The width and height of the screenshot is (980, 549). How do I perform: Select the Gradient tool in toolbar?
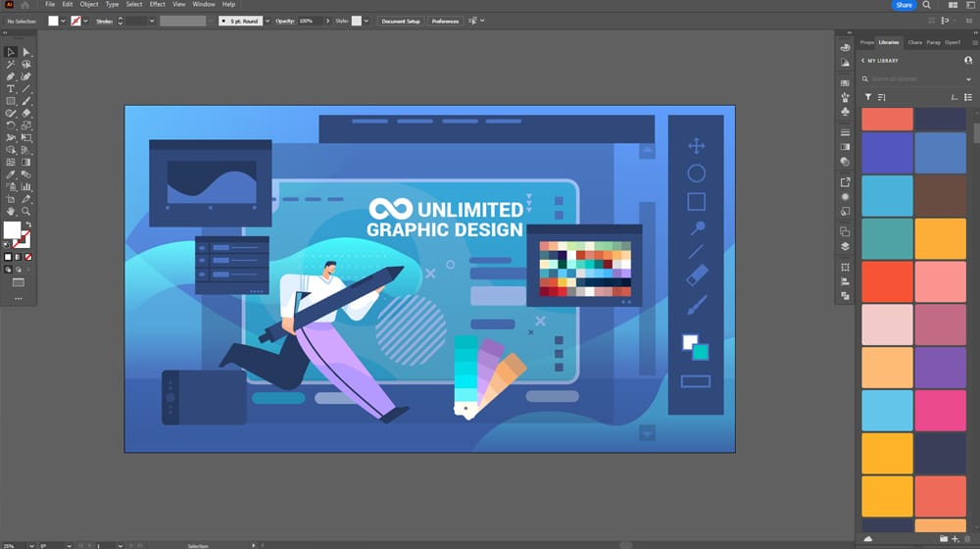coord(26,162)
